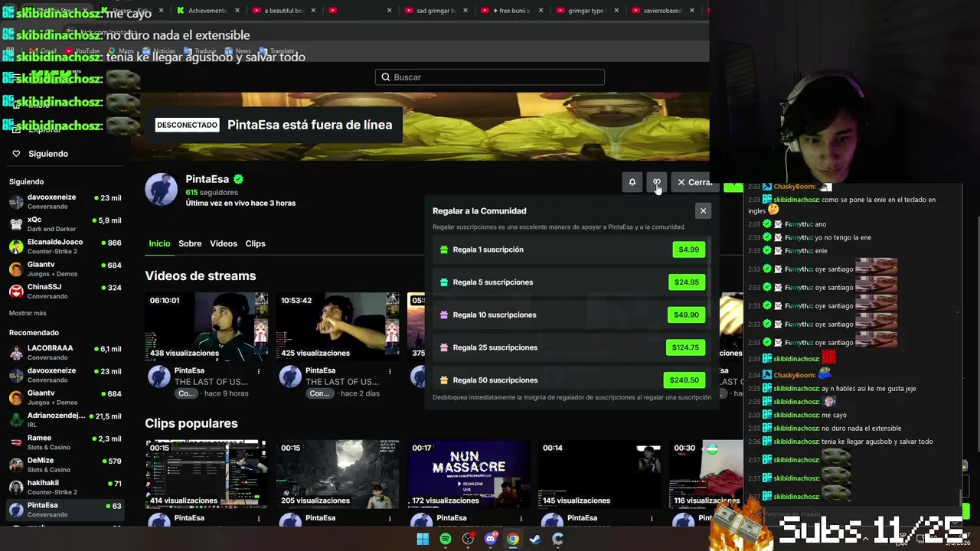This screenshot has height=551, width=980.
Task: Open the Translate bookmark
Action: pos(277,51)
